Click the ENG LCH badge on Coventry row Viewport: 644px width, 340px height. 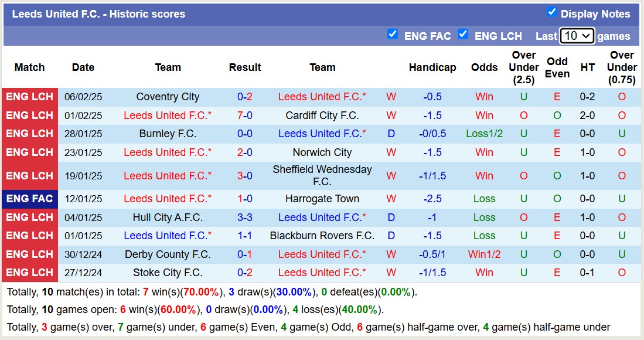pos(30,97)
